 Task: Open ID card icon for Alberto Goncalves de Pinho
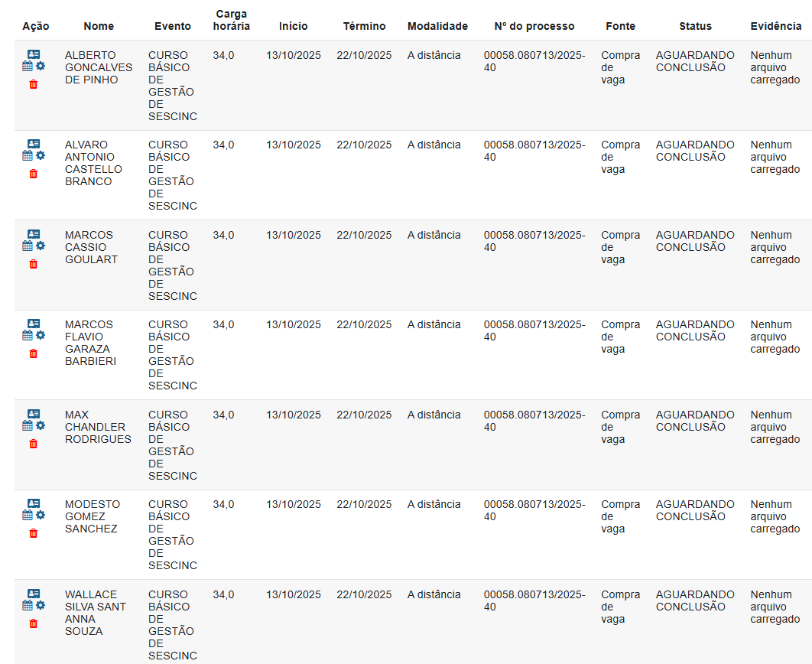point(34,54)
